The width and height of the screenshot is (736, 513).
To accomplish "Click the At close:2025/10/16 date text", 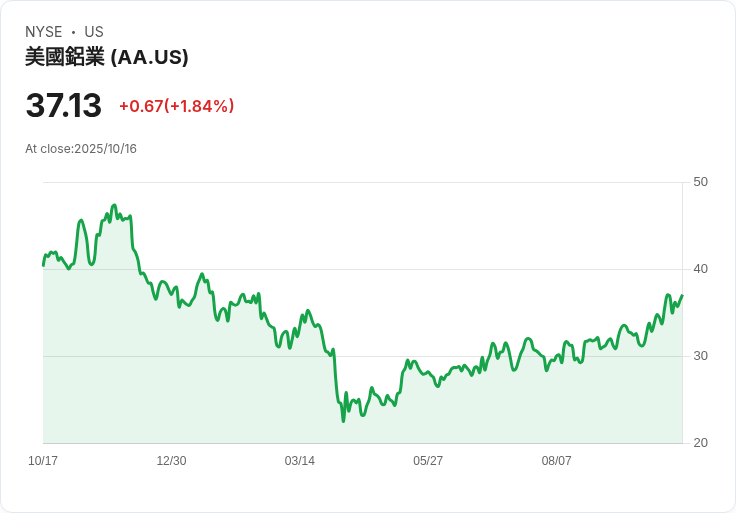I will click(x=81, y=149).
